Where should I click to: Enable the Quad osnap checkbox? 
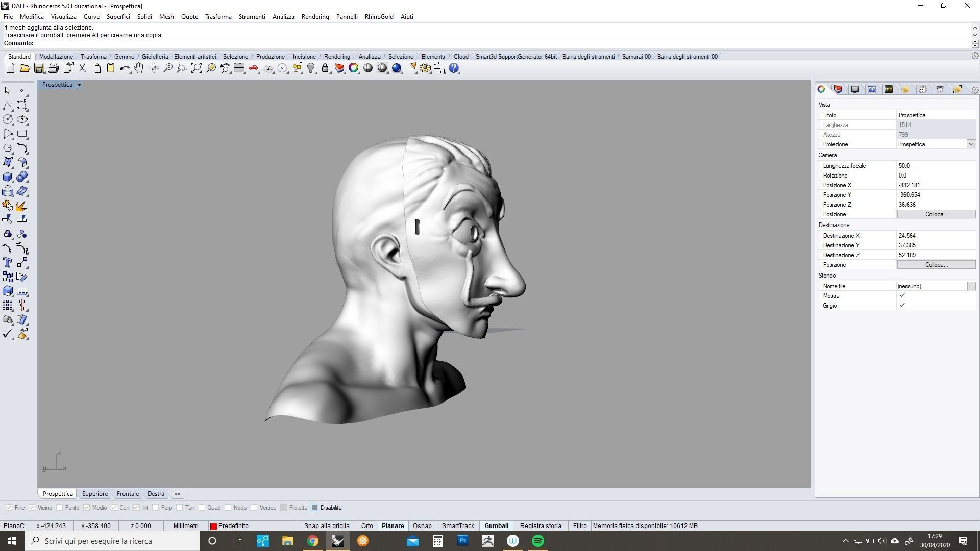coord(202,508)
